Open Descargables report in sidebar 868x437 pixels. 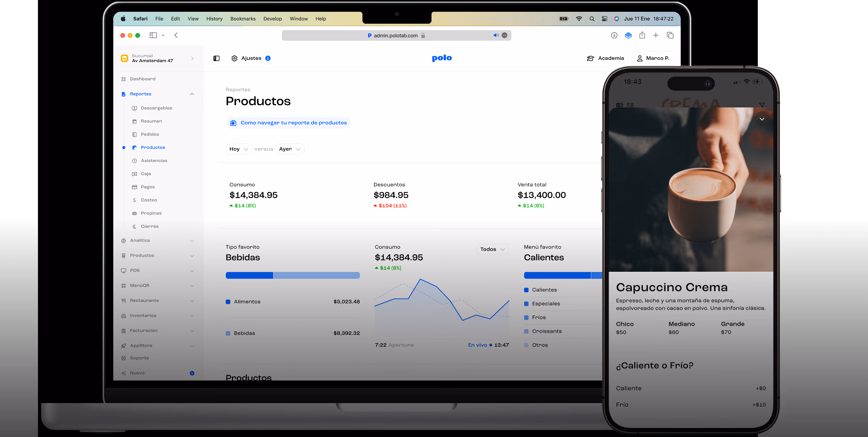152,108
